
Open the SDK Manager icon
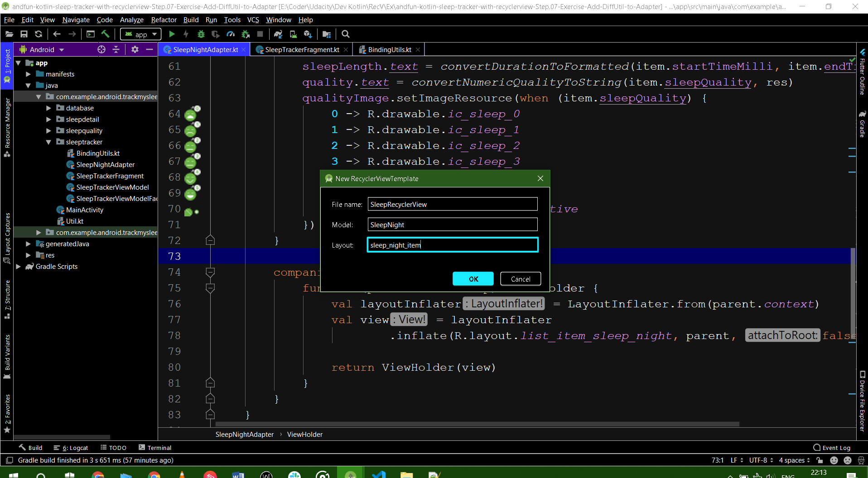click(308, 34)
